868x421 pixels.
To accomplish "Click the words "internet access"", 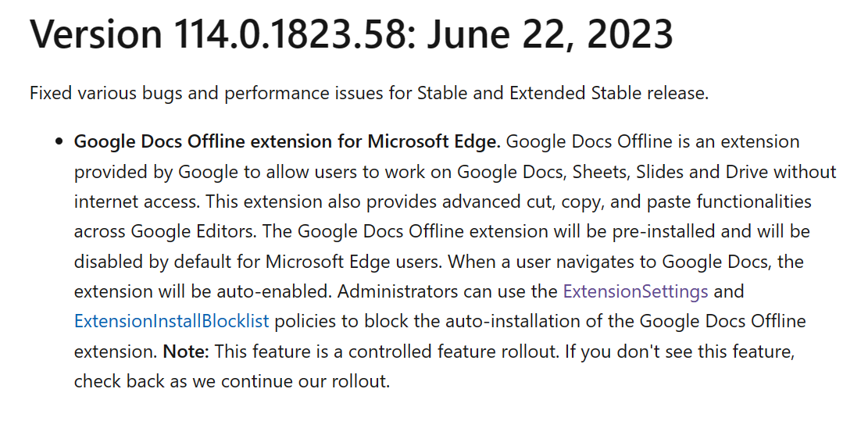I will (x=137, y=202).
